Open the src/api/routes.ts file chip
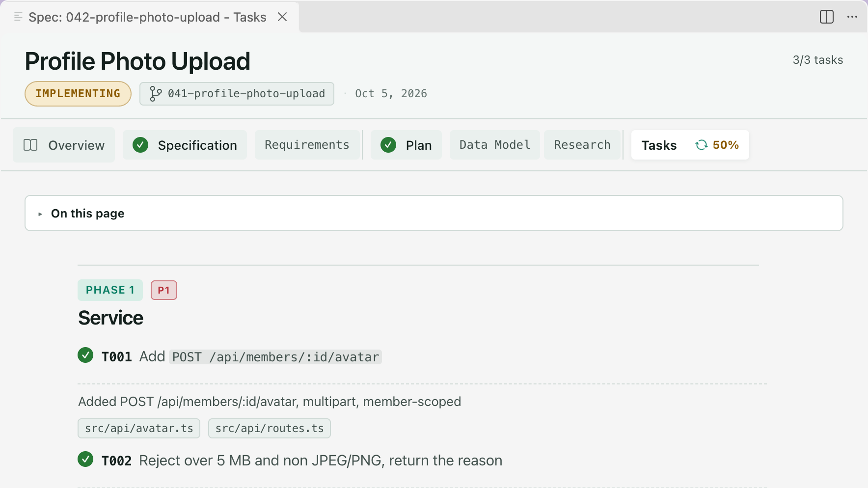868x488 pixels. [x=270, y=428]
